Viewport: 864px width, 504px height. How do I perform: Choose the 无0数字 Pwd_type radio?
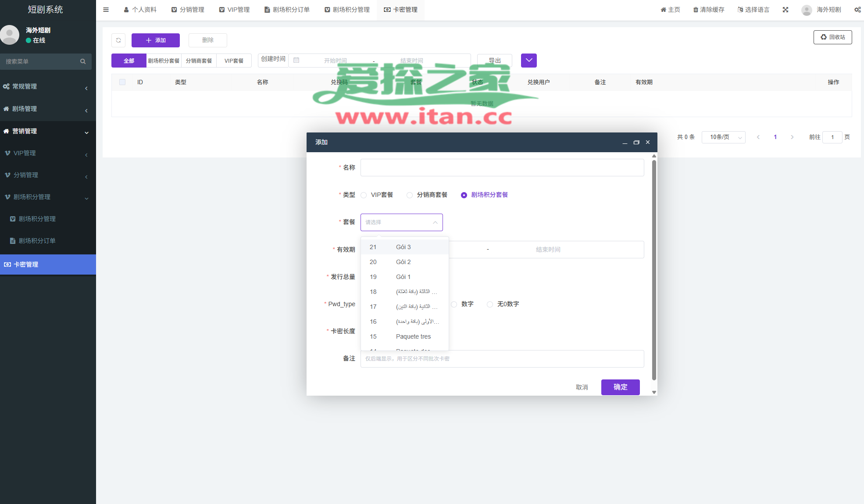tap(490, 304)
